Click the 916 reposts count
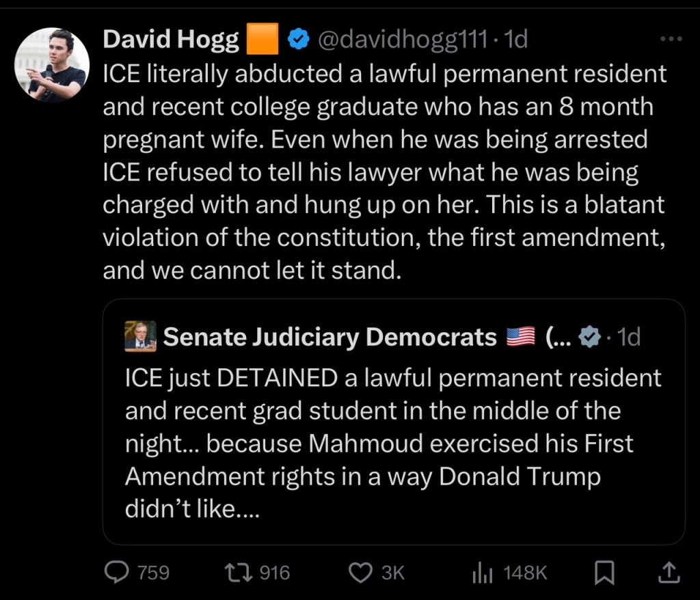Image resolution: width=700 pixels, height=600 pixels. 275,573
